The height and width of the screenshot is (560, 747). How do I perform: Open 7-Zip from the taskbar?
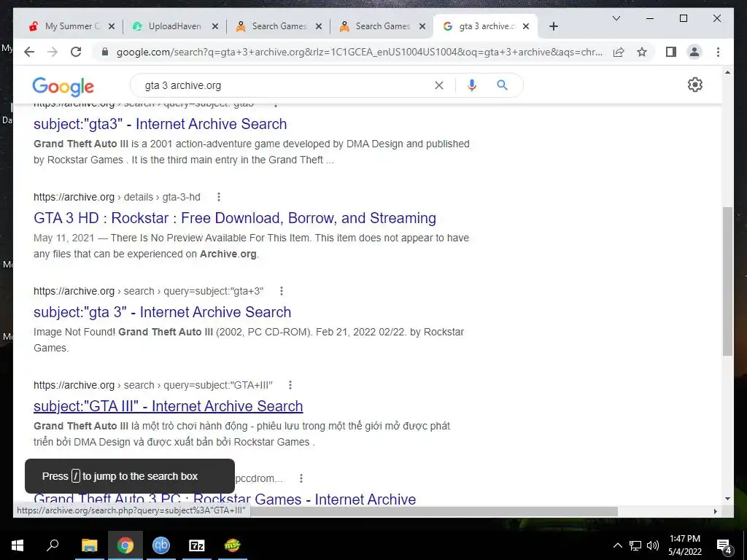click(x=197, y=545)
